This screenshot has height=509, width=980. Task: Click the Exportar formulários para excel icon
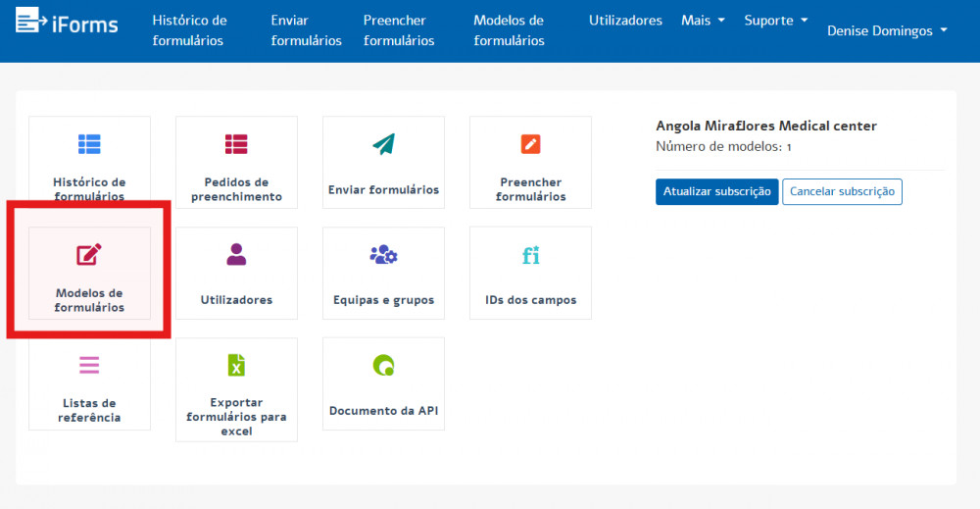tap(236, 366)
